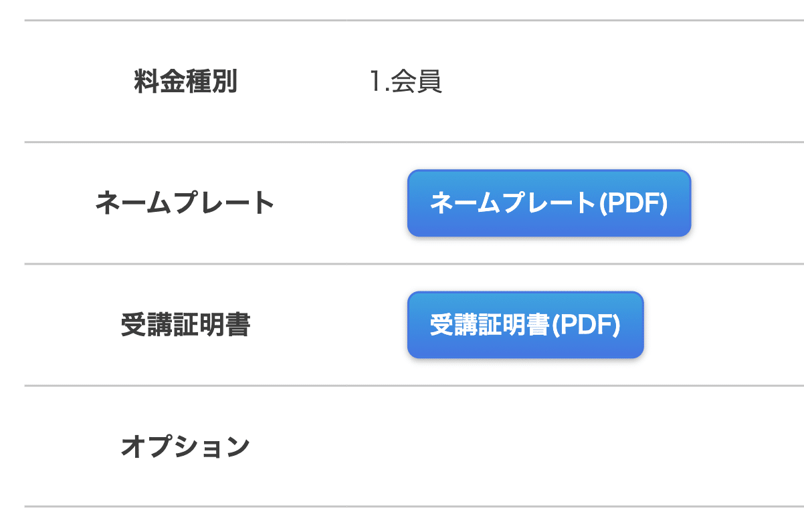Click the ネームプレート(PDF) button
The image size is (804, 532).
click(548, 203)
